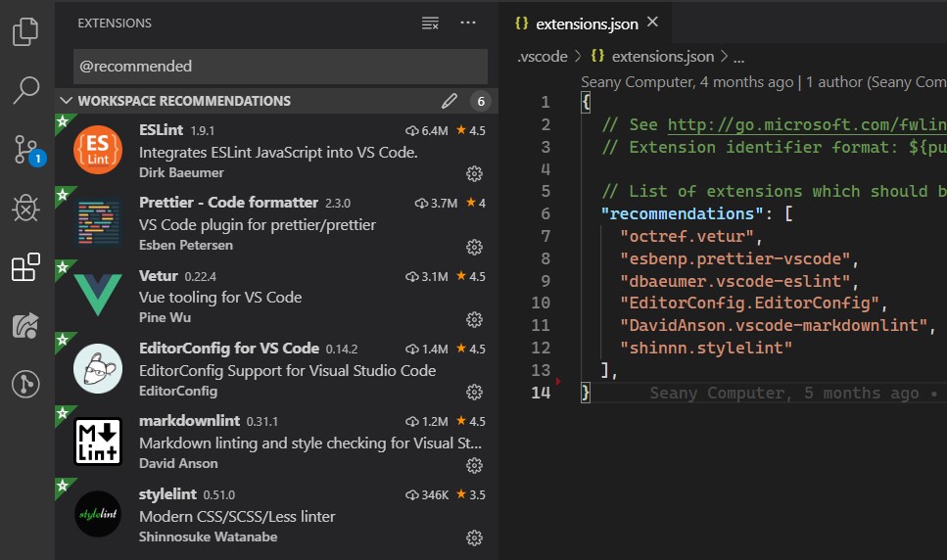The width and height of the screenshot is (947, 560).
Task: Click ESLint rating 4.5 stars
Action: point(470,130)
